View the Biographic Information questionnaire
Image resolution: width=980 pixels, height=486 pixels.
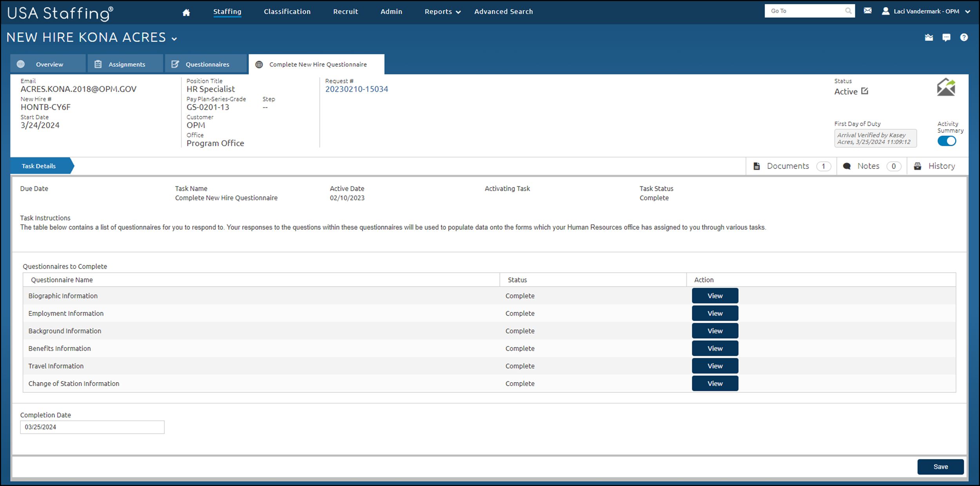(715, 296)
